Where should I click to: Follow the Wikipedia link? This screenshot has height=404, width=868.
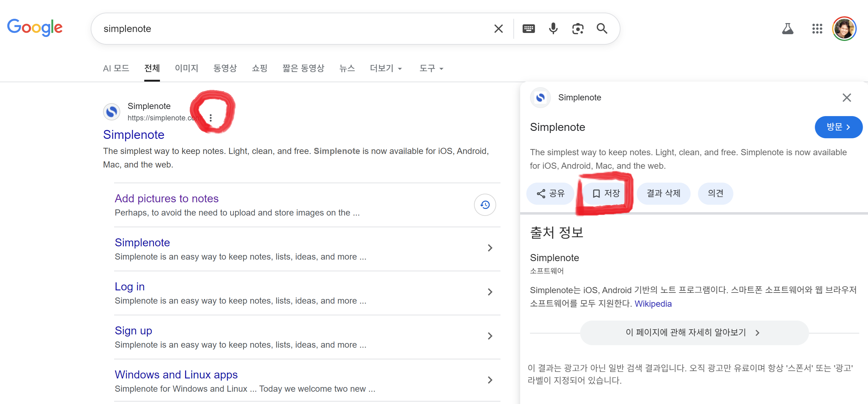pos(653,304)
